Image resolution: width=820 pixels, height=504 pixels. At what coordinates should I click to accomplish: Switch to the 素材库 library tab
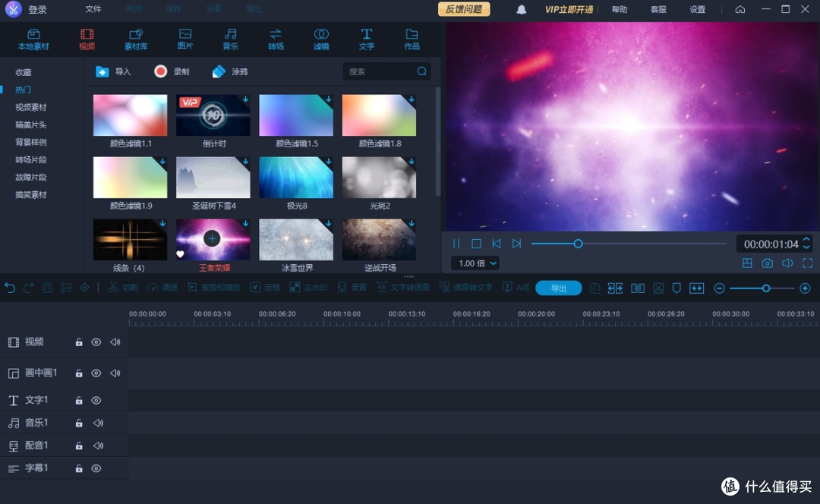tap(136, 39)
